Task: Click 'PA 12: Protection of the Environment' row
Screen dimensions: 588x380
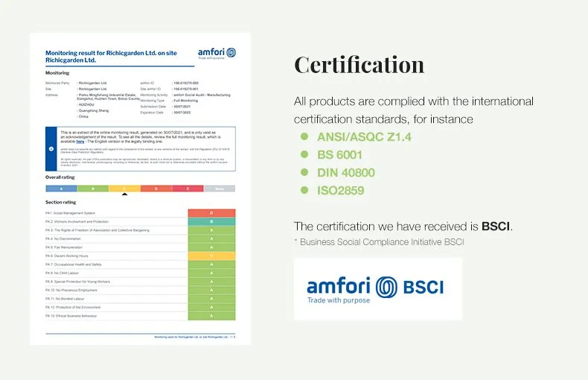Action: tap(140, 308)
